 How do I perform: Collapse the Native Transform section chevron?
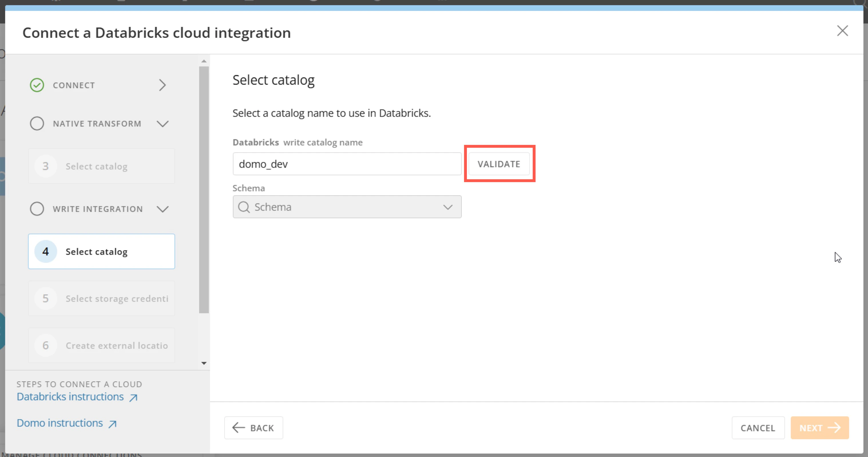(162, 124)
